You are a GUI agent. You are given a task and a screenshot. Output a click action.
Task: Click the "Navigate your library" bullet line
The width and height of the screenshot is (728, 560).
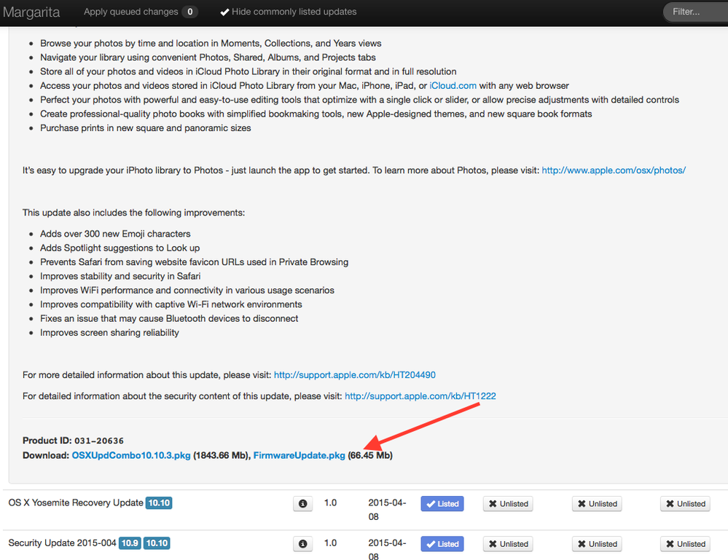208,58
